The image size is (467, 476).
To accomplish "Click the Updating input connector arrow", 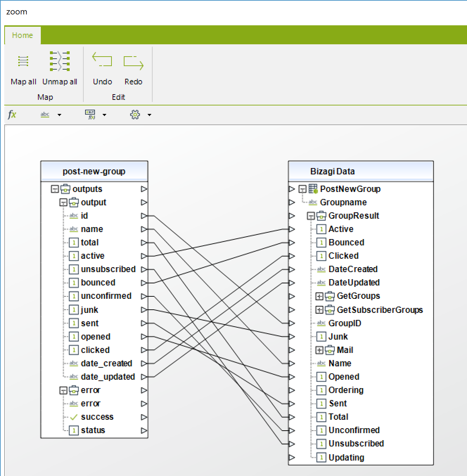I will tap(292, 457).
